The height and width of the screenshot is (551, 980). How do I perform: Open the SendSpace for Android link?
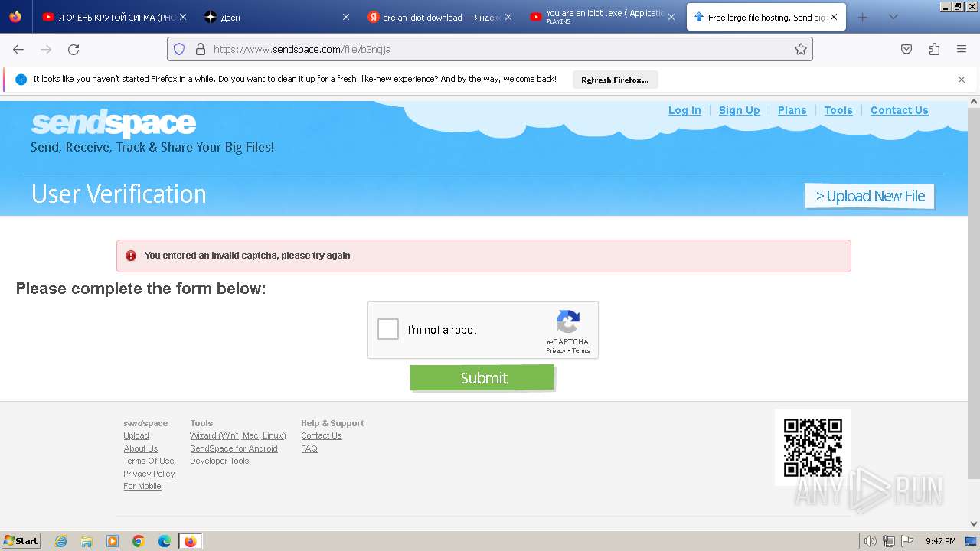[x=234, y=448]
